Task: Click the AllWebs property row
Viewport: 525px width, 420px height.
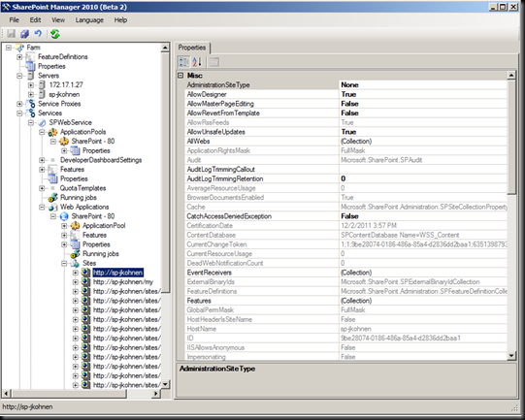Action: tap(345, 142)
